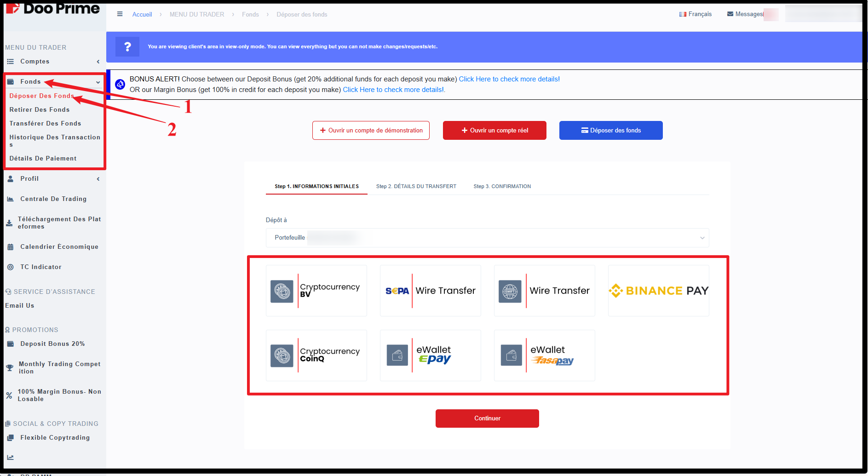
Task: Follow the Deposit Bonus details link
Action: coord(509,79)
